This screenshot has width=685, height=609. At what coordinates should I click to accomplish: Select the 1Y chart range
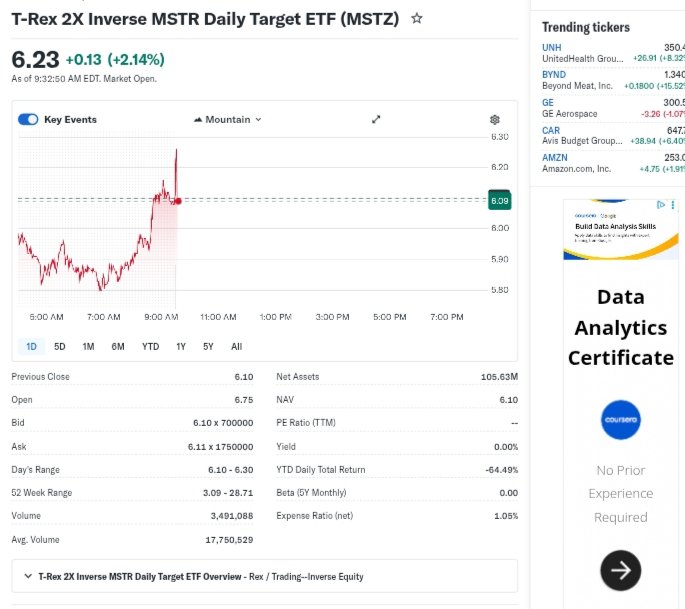181,346
